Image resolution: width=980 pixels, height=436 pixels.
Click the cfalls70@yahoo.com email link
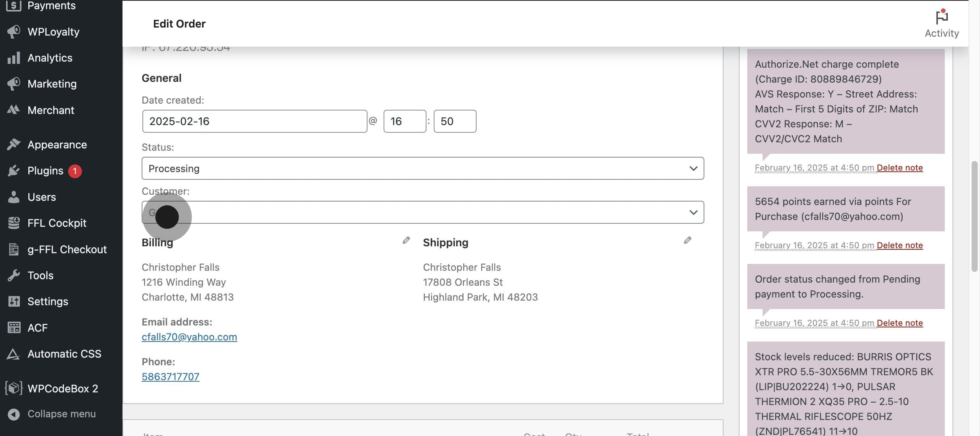point(189,337)
